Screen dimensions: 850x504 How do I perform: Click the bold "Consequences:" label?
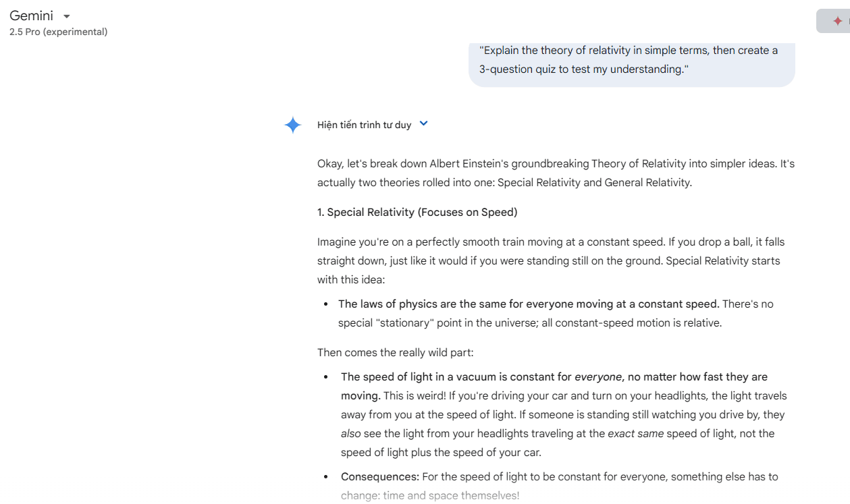pos(380,477)
